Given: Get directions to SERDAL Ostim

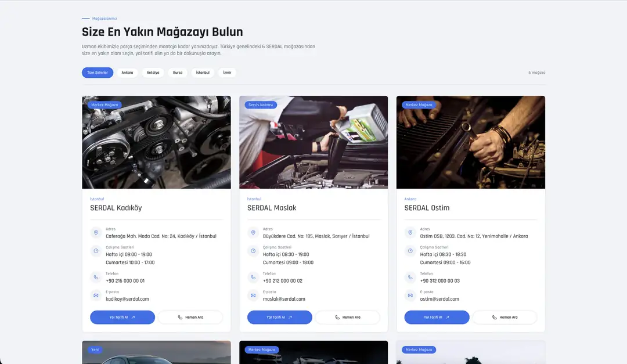Looking at the screenshot, I should click(437, 317).
